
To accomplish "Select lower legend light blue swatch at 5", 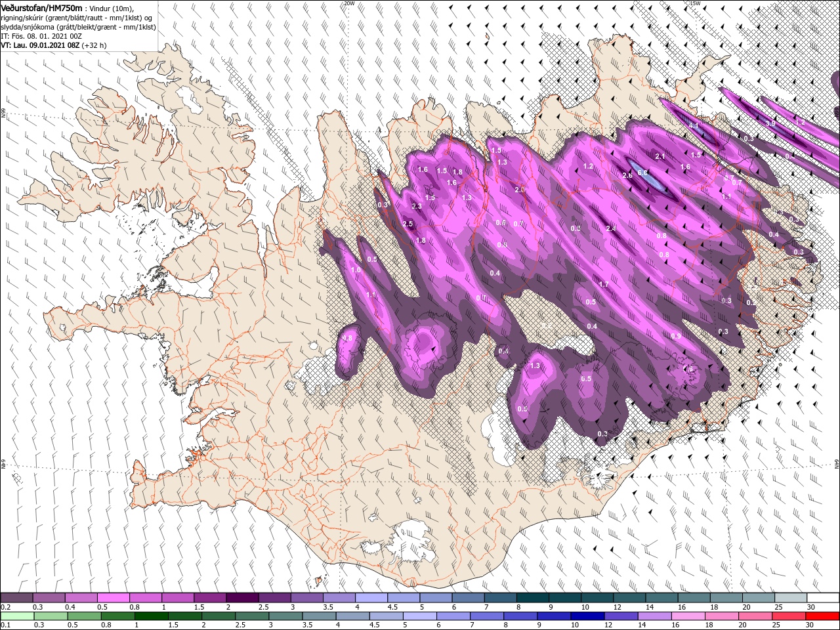I will (x=419, y=616).
